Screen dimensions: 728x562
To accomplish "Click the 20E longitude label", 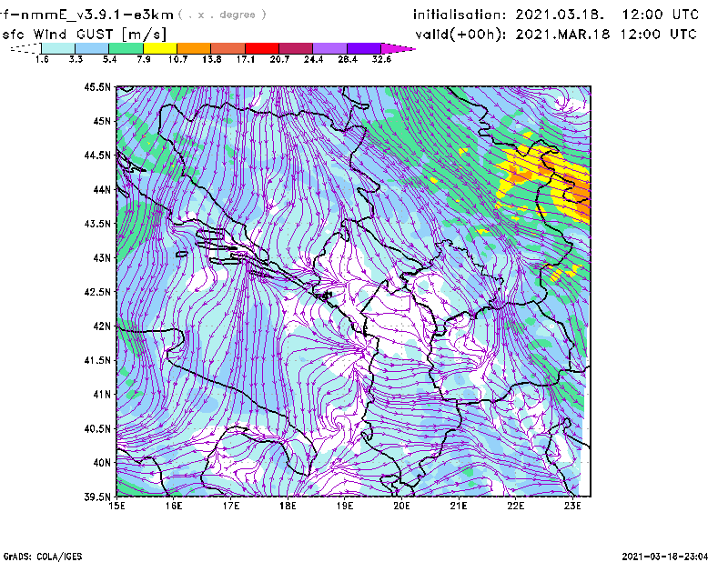I will (x=401, y=506).
